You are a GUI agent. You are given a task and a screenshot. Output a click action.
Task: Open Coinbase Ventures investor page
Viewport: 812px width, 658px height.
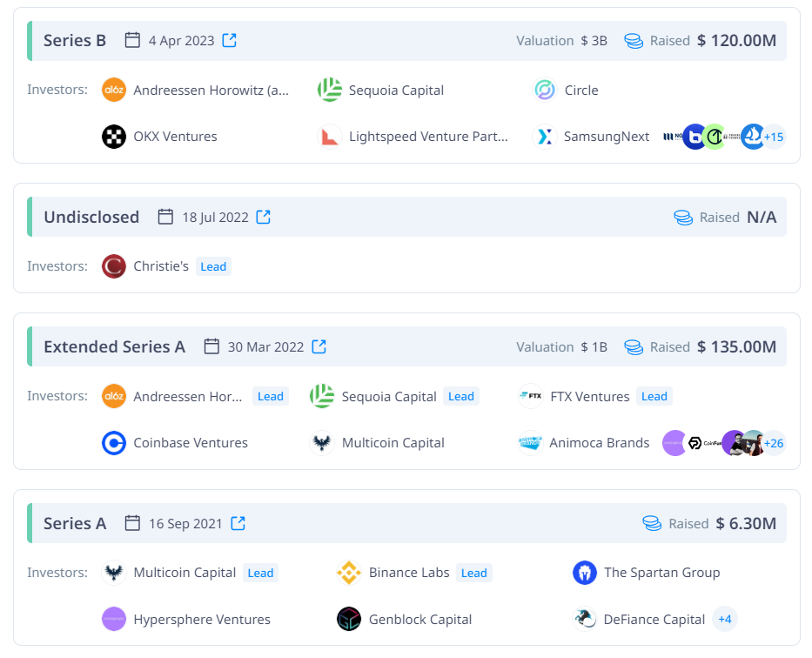(191, 443)
